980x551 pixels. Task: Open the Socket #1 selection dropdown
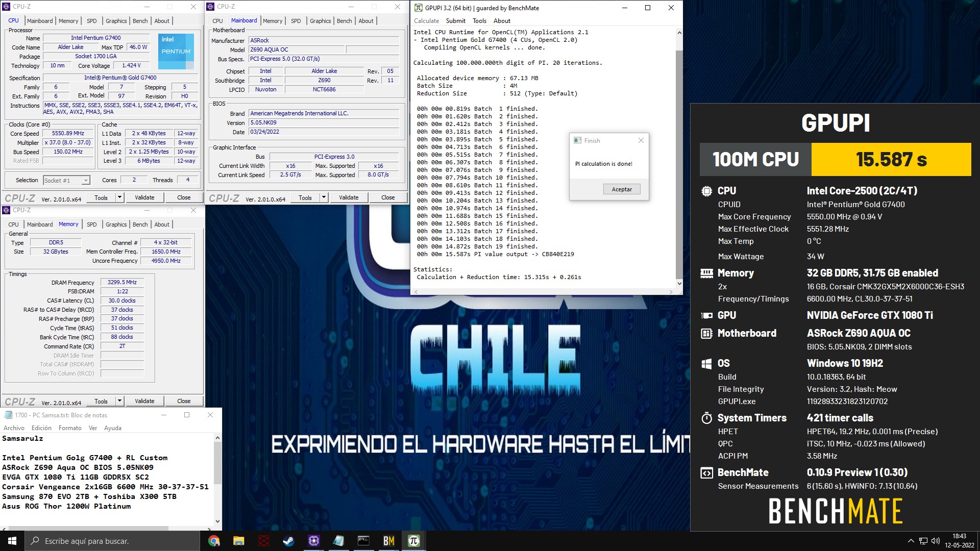click(86, 181)
